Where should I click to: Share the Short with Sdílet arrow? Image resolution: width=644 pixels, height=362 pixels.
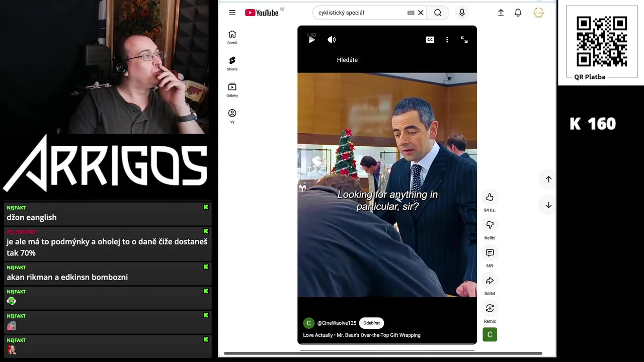coord(490,281)
